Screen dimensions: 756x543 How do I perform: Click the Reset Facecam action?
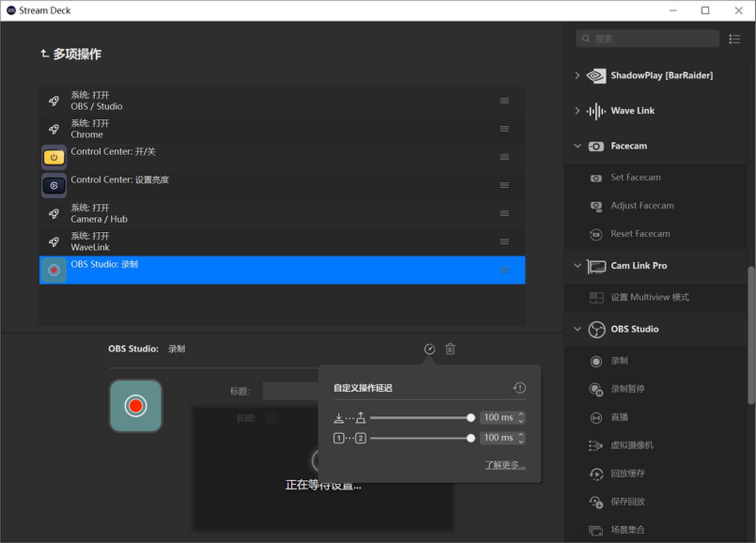[x=640, y=233]
